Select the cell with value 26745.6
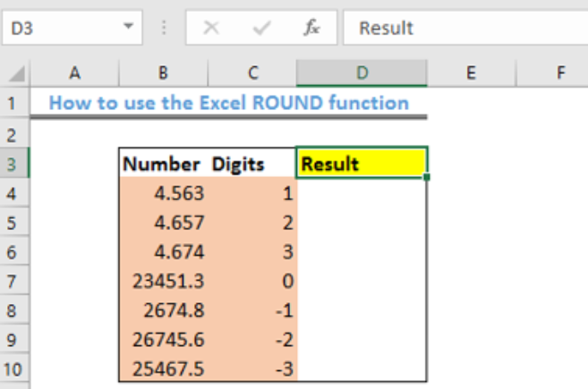This screenshot has height=389, width=588. [x=164, y=340]
